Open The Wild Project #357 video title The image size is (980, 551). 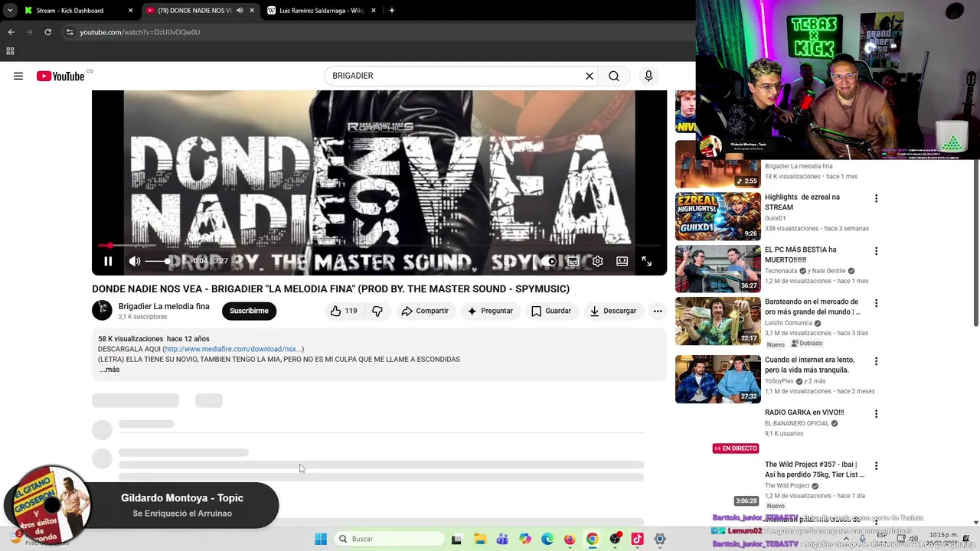tap(815, 469)
